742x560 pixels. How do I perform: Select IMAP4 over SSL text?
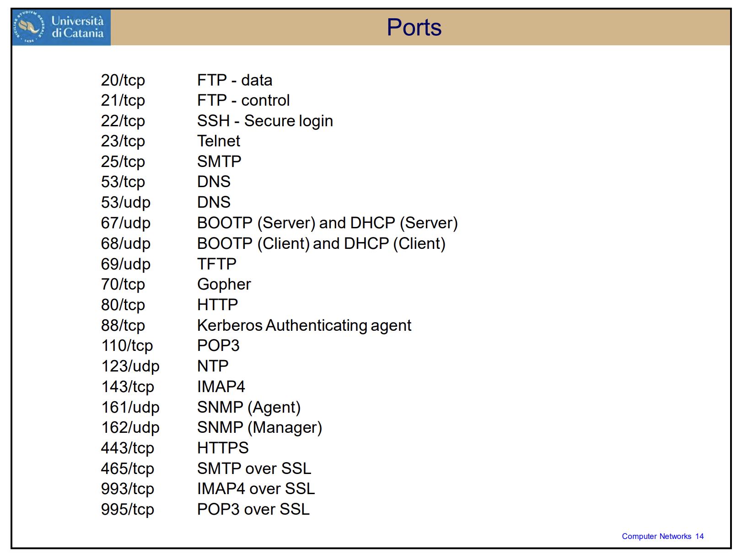[x=256, y=489]
